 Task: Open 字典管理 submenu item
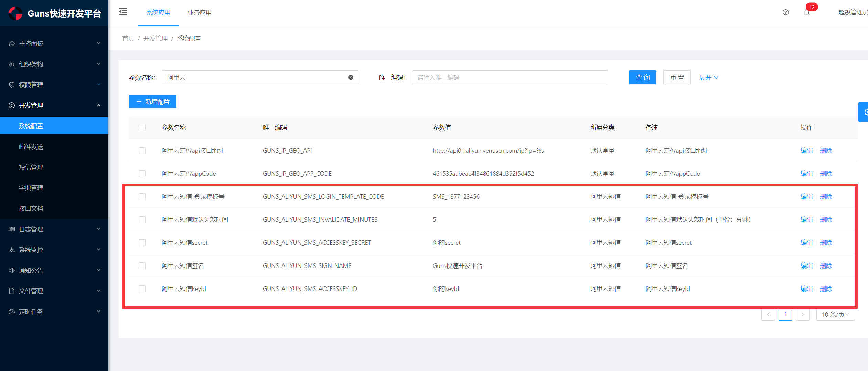(54, 188)
